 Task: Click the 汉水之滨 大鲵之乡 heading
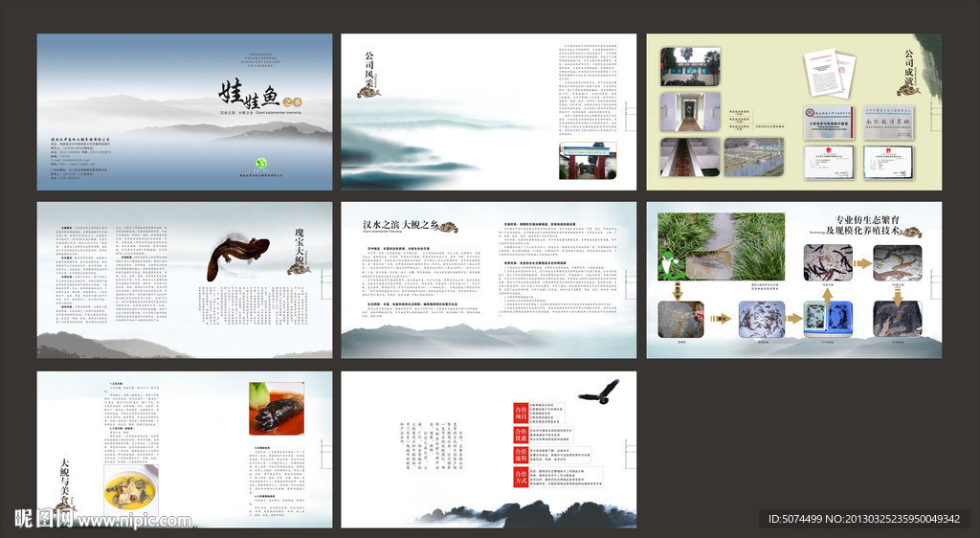401,224
